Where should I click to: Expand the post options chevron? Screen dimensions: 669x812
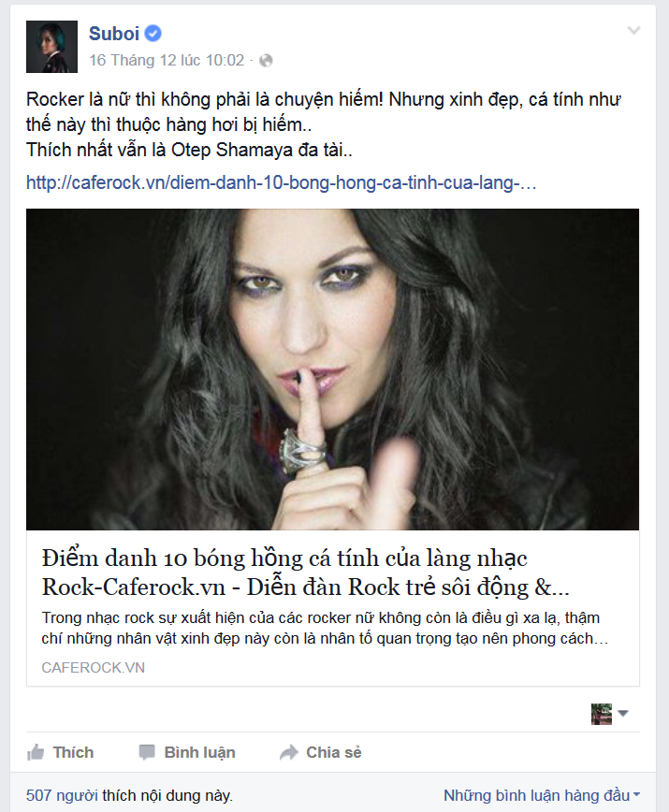point(633,31)
